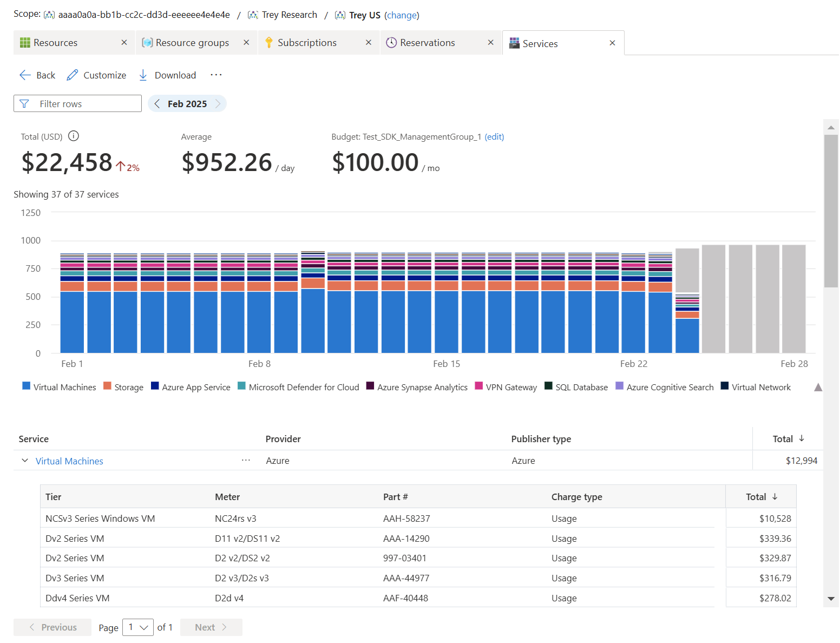Click the Download arrow icon
The height and width of the screenshot is (643, 840).
tap(143, 75)
